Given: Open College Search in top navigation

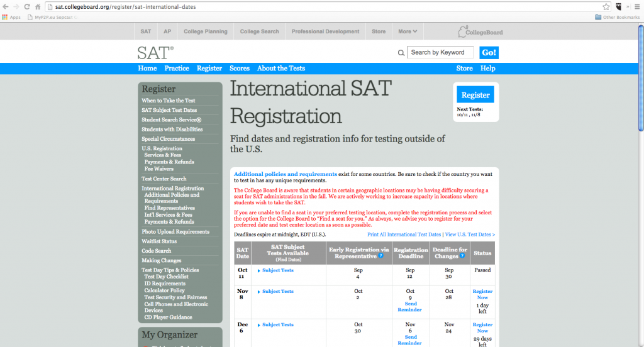Looking at the screenshot, I should point(260,31).
